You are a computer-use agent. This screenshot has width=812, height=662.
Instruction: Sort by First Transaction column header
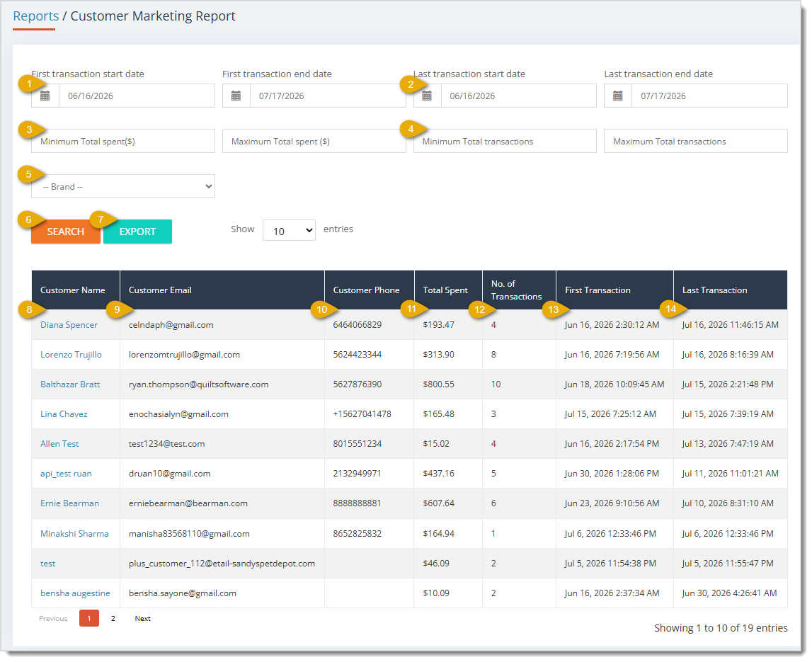(614, 290)
